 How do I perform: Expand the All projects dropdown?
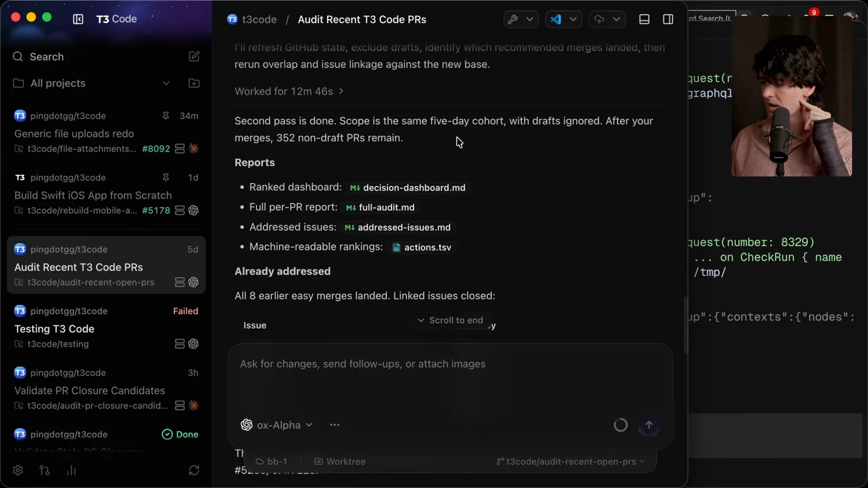click(x=166, y=83)
